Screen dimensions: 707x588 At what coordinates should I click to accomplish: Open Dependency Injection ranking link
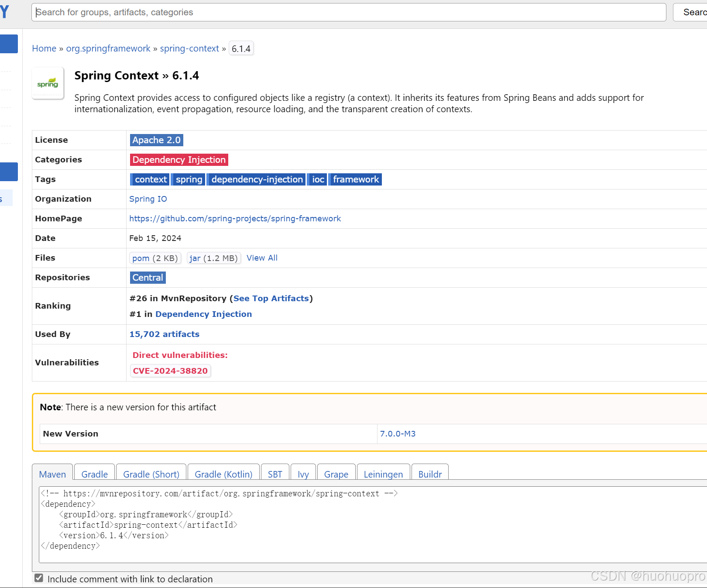point(203,314)
